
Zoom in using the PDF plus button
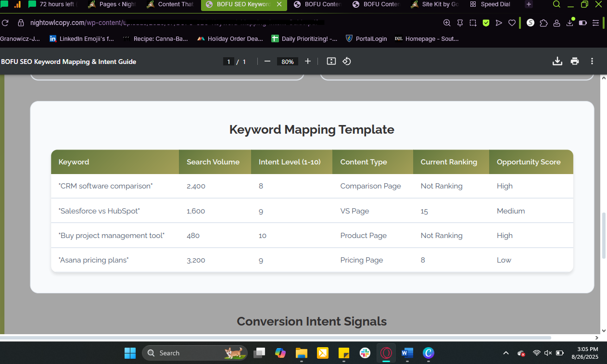pos(308,62)
